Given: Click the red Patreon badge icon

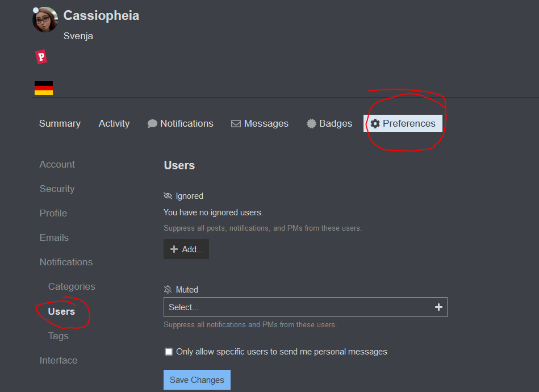Looking at the screenshot, I should 41,57.
